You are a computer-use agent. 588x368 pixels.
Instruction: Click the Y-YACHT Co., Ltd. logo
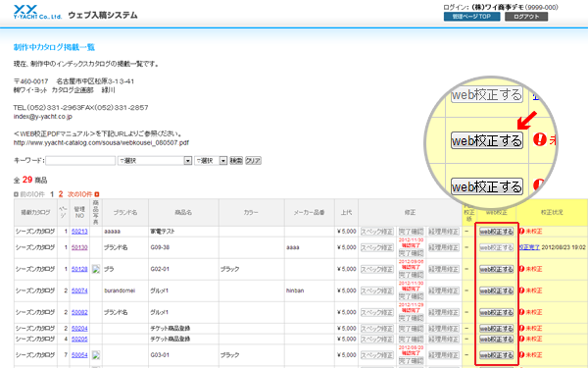[37, 12]
